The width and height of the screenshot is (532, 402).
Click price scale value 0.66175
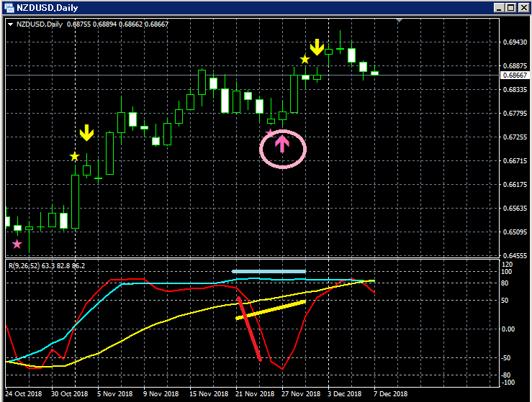tap(515, 184)
